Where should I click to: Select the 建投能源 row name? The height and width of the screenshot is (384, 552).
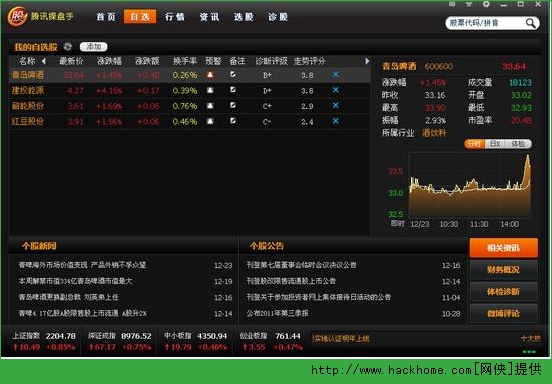[x=27, y=90]
